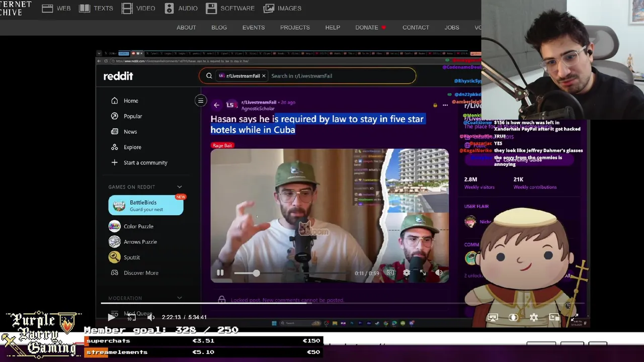Open Popular in reddit sidebar
644x362 pixels.
[126, 116]
